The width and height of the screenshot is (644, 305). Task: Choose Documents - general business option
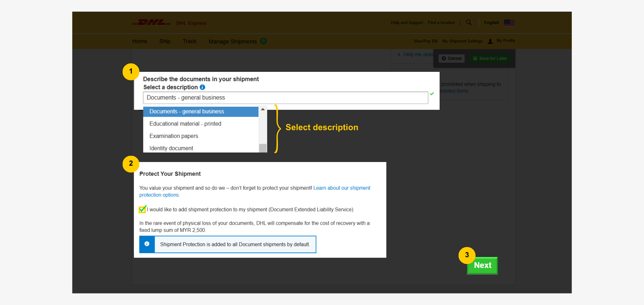(x=201, y=111)
